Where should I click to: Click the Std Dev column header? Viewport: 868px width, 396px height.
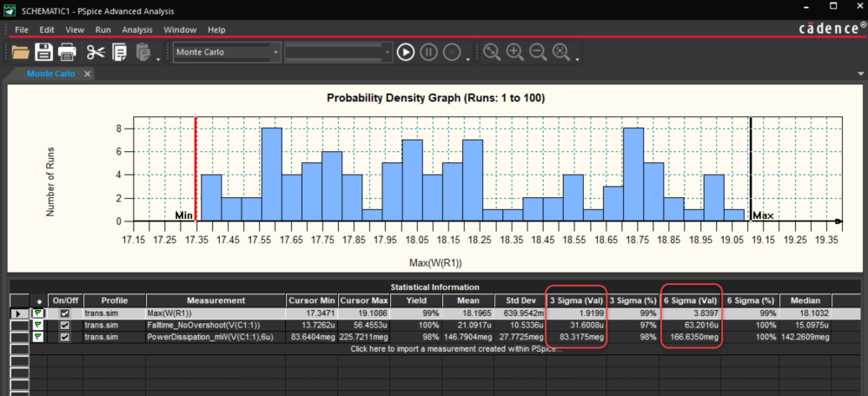pos(520,300)
